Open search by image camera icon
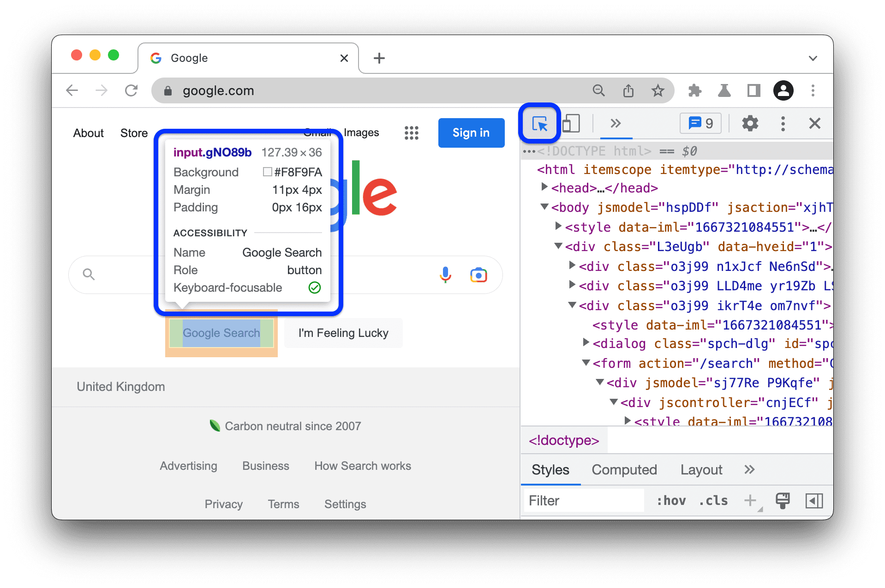This screenshot has width=885, height=588. click(x=478, y=275)
